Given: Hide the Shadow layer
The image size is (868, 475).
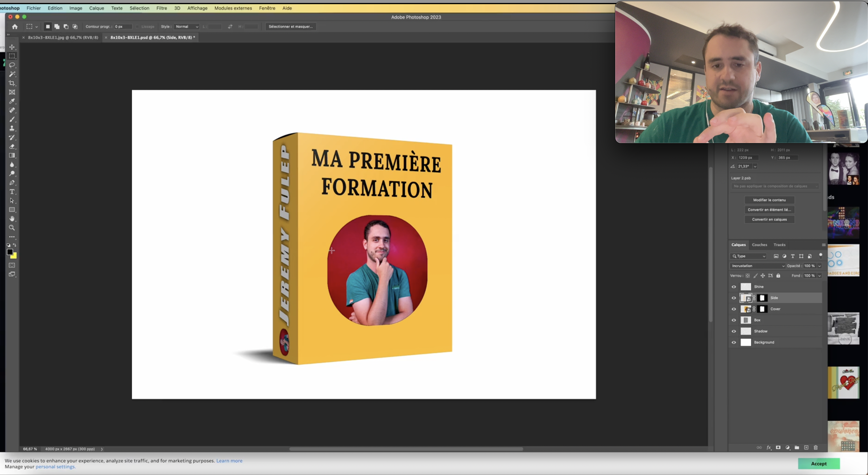Looking at the screenshot, I should click(734, 331).
